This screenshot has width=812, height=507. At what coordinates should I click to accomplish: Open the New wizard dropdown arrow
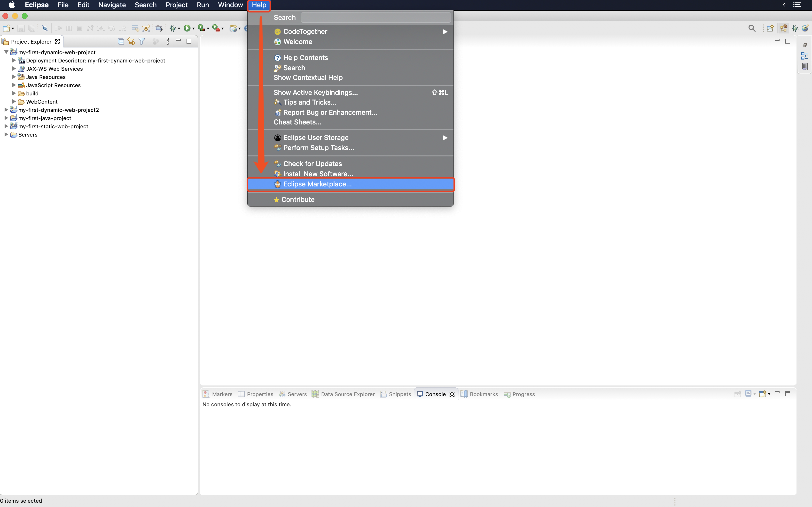click(x=13, y=29)
